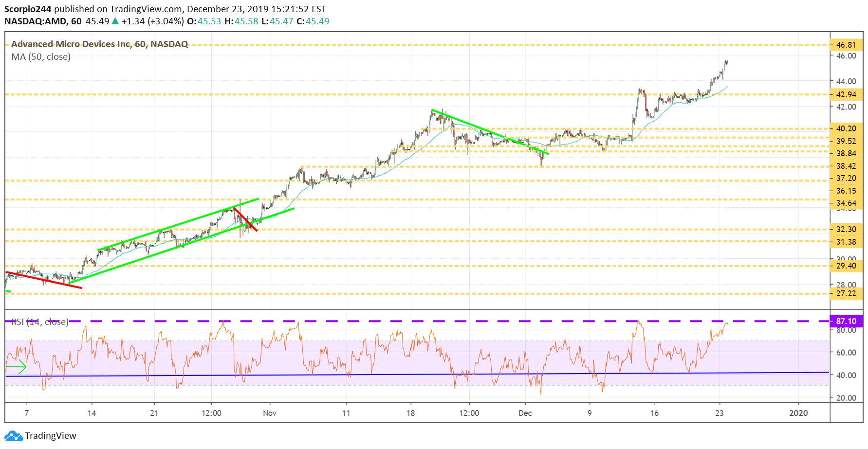Click the high value 'H:45.58'
The image size is (868, 449).
coord(241,21)
